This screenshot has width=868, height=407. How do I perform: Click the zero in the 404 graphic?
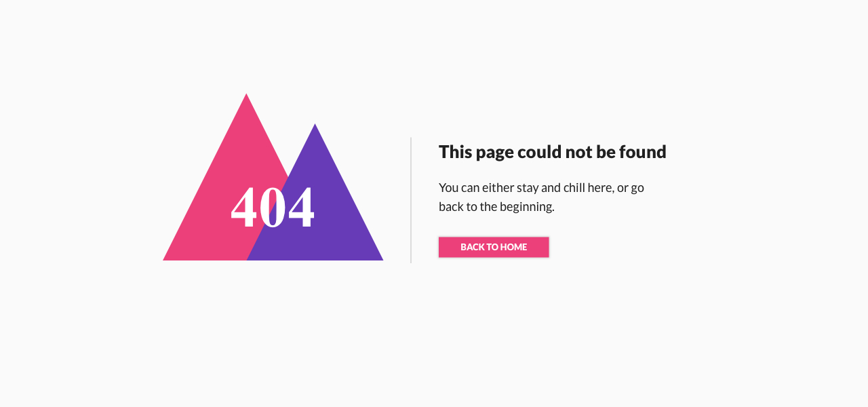tap(273, 208)
